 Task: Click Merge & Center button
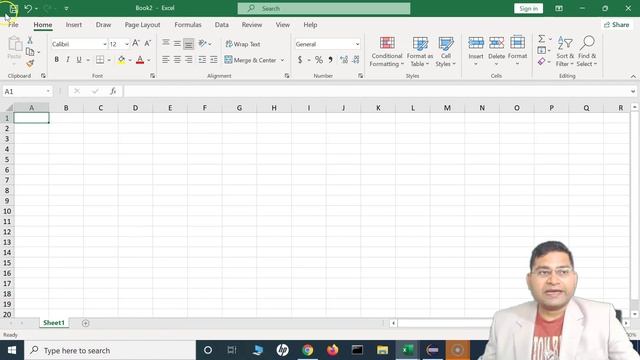tap(251, 60)
